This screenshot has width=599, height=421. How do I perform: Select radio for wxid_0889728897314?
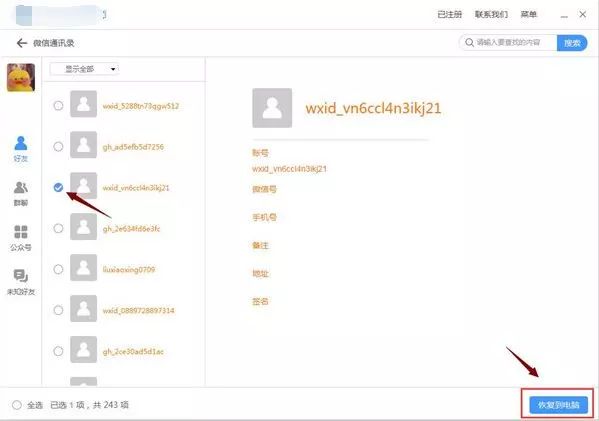pyautogui.click(x=58, y=310)
